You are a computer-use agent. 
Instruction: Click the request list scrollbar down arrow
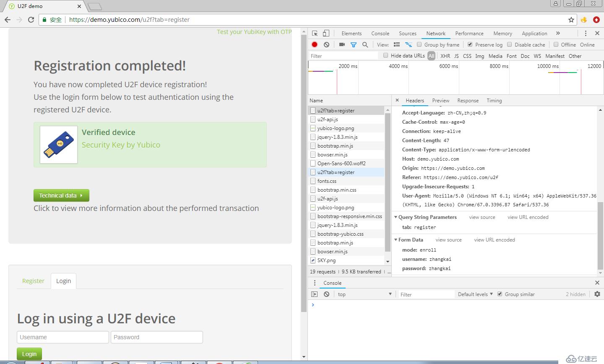[x=388, y=261]
